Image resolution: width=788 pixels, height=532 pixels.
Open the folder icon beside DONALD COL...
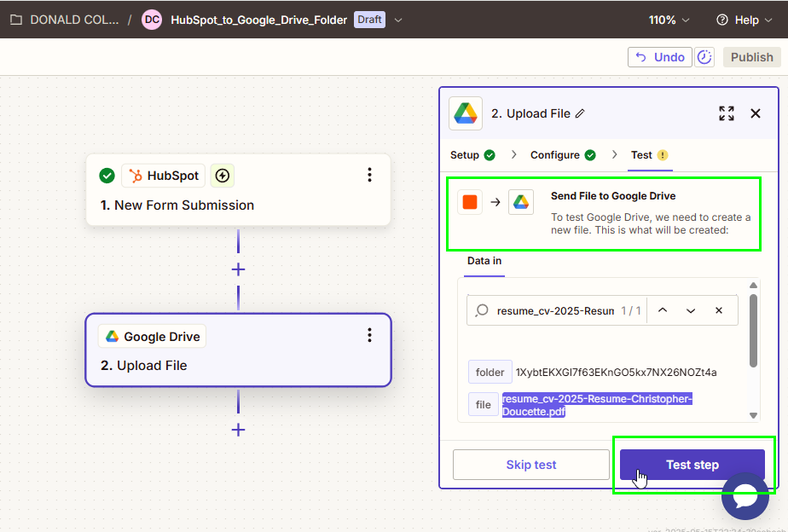[x=16, y=20]
